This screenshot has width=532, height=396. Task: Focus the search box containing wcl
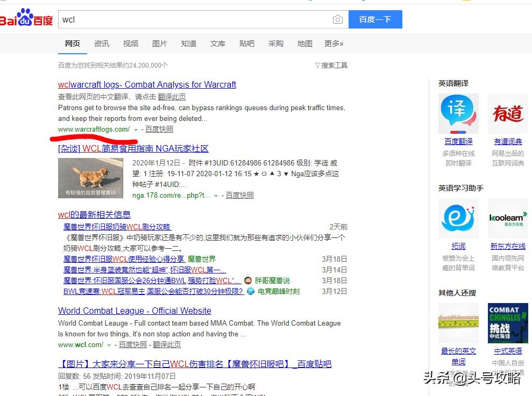tap(203, 19)
